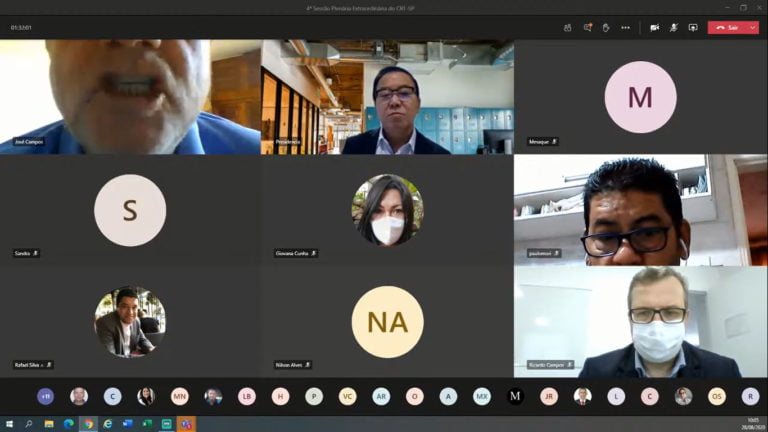Open the +11 overflow participants bubble

(46, 396)
